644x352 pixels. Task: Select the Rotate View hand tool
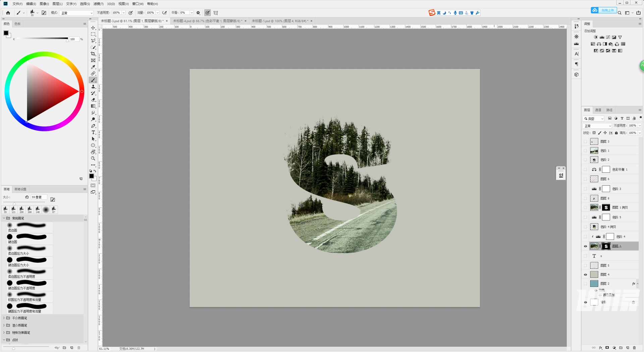[93, 152]
